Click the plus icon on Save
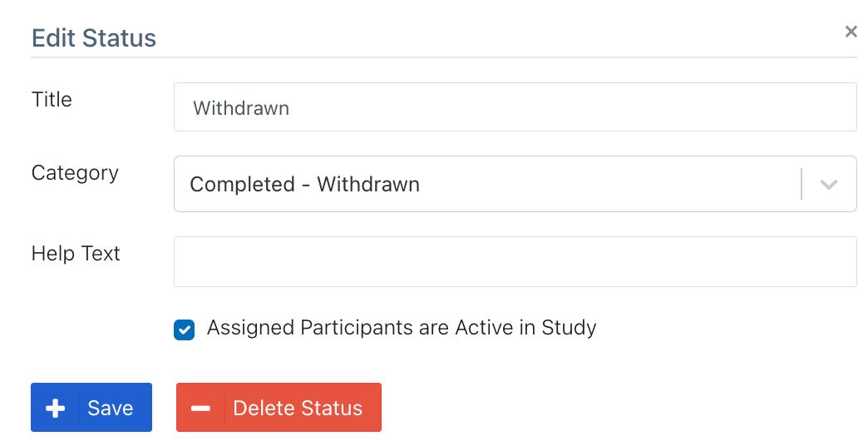Screen dimensions: 868x446 pos(56,409)
